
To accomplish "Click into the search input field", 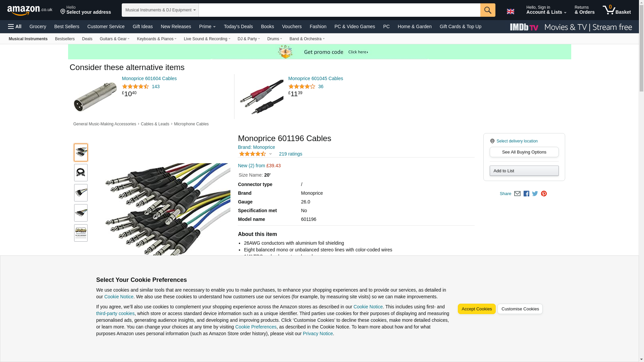I will [x=339, y=10].
